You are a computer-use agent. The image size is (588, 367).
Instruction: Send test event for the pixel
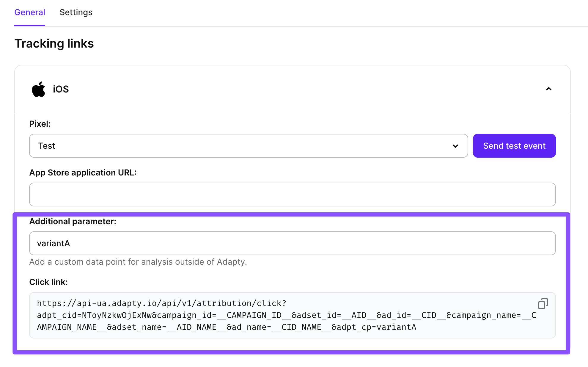514,146
